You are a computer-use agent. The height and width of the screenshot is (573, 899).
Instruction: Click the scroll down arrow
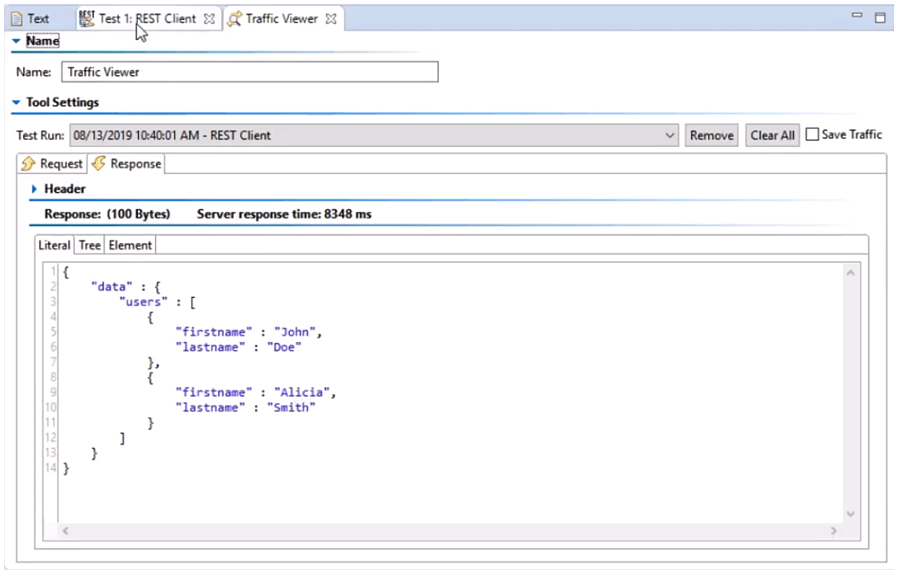pyautogui.click(x=851, y=514)
